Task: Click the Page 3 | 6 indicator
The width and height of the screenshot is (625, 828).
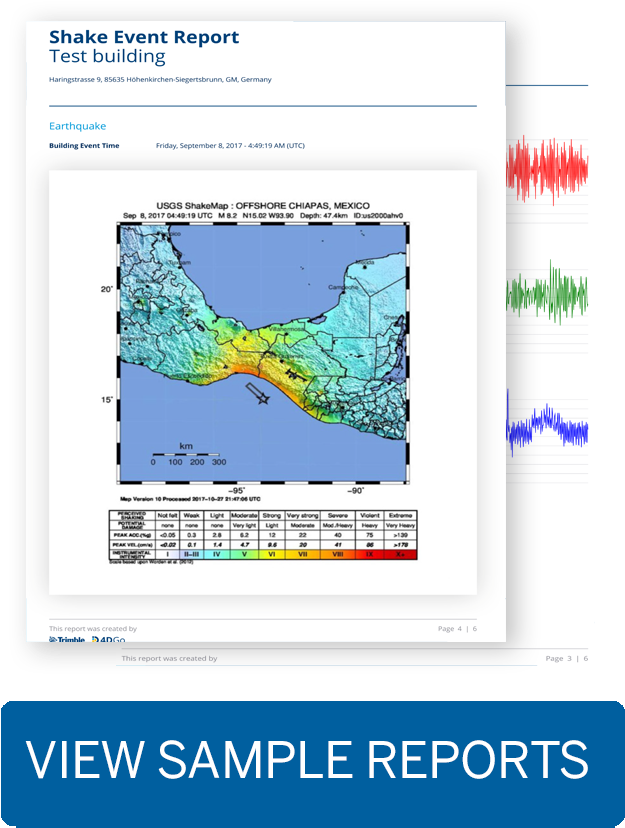Action: coord(565,658)
